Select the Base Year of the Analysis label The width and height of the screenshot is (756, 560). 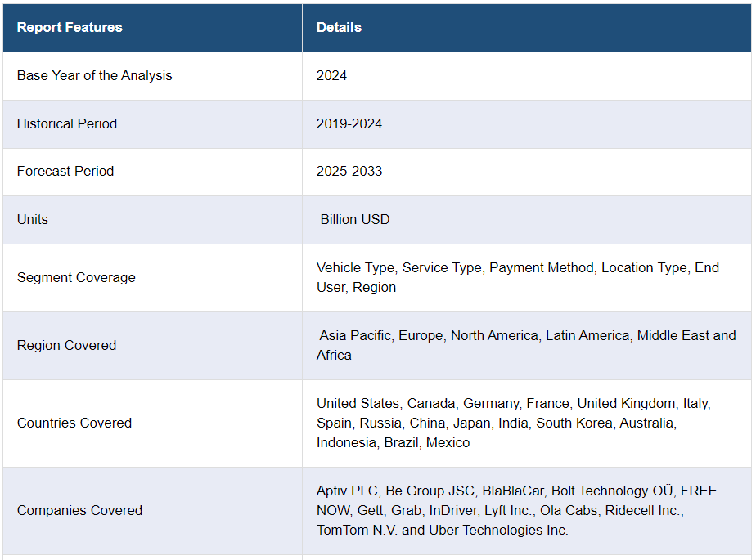(x=94, y=75)
